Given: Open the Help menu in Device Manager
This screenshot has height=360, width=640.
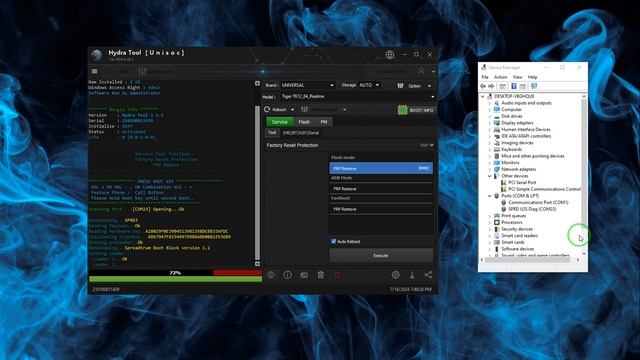Looking at the screenshot, I should (x=533, y=77).
